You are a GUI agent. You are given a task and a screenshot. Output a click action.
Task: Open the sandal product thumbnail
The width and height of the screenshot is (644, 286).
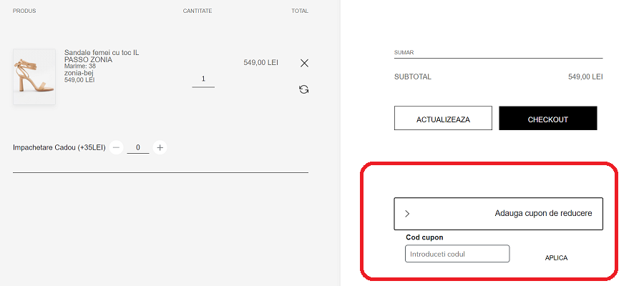coord(34,77)
